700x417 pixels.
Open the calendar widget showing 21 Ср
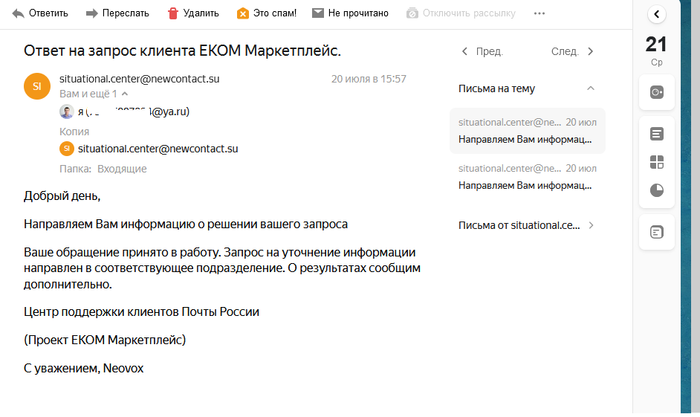point(656,50)
